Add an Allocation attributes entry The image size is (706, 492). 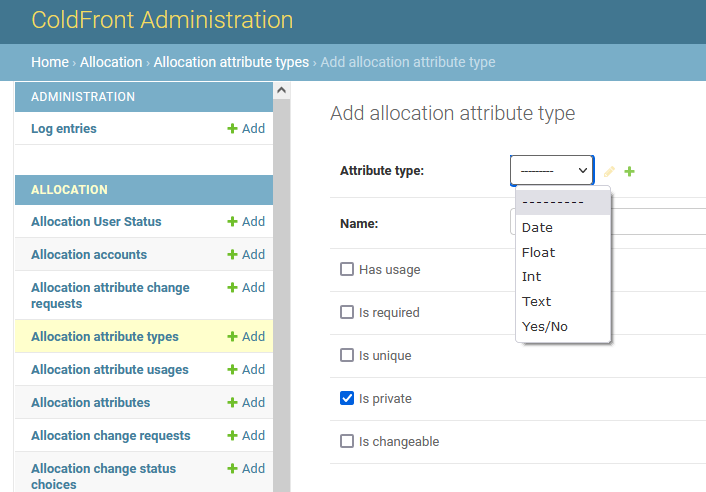[x=246, y=402]
